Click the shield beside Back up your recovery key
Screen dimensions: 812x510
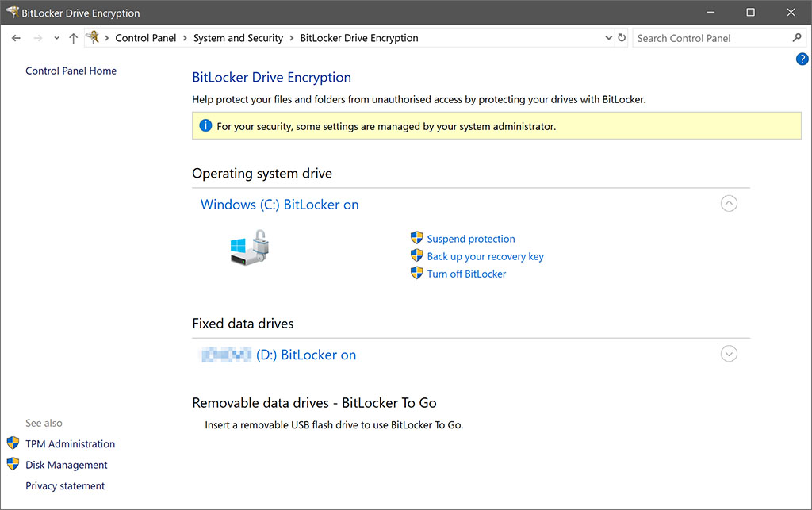tap(416, 255)
